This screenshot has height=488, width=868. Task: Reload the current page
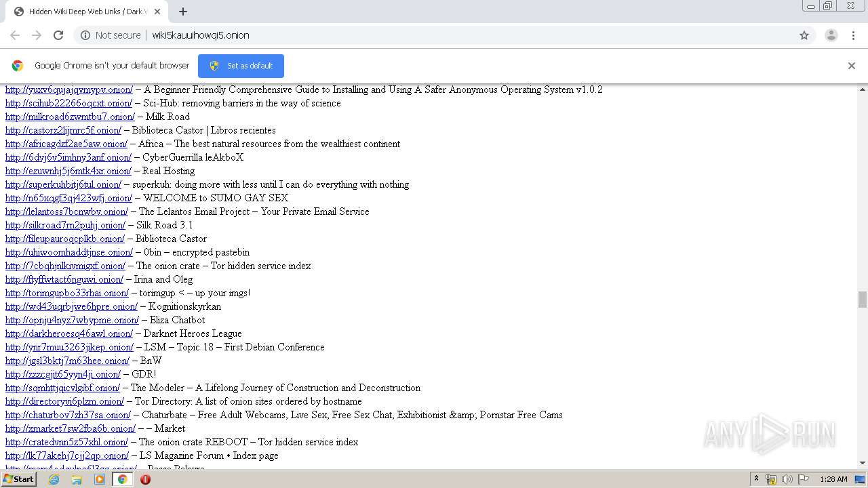tap(58, 35)
